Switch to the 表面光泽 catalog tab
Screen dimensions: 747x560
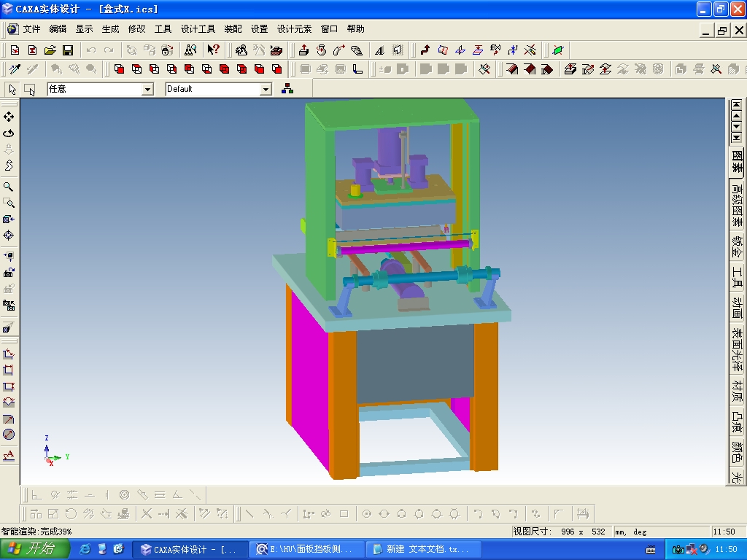click(x=737, y=350)
